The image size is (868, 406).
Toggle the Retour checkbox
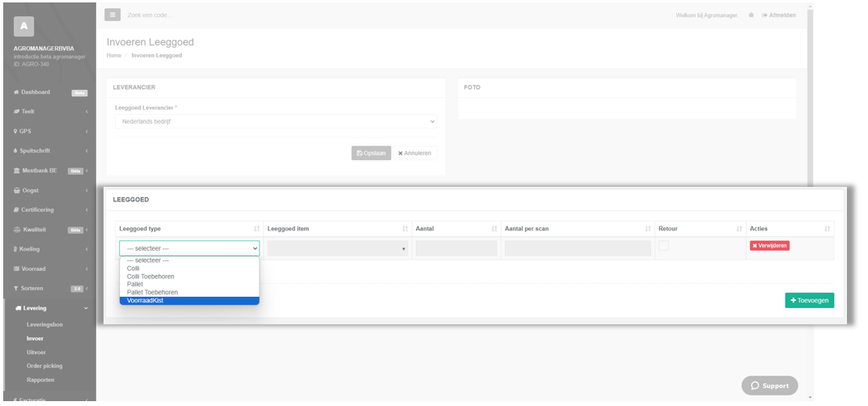[663, 246]
